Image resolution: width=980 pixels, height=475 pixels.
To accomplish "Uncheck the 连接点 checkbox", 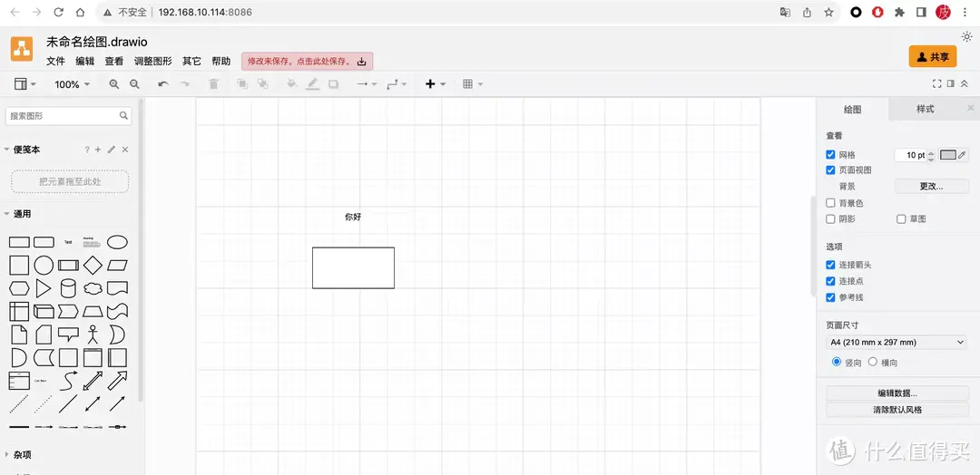I will tap(830, 281).
